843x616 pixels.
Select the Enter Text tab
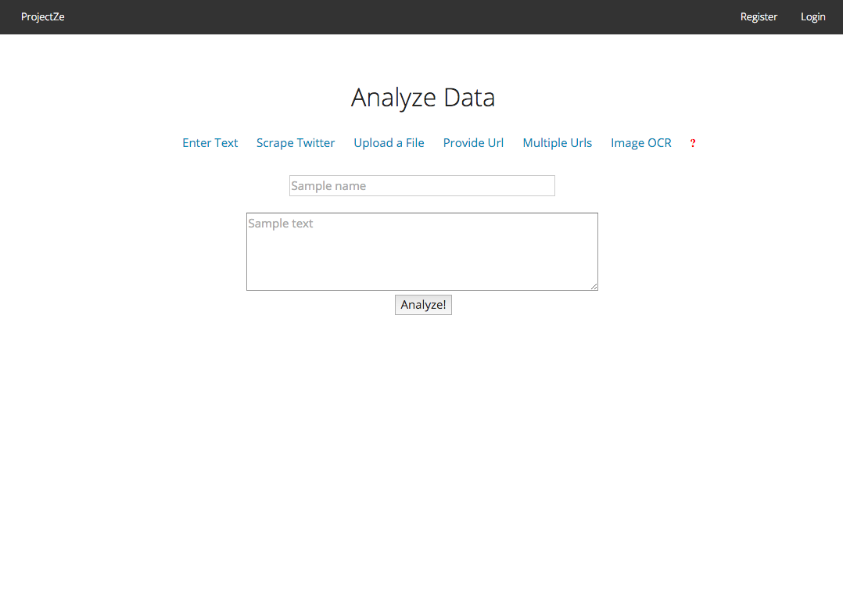[210, 143]
